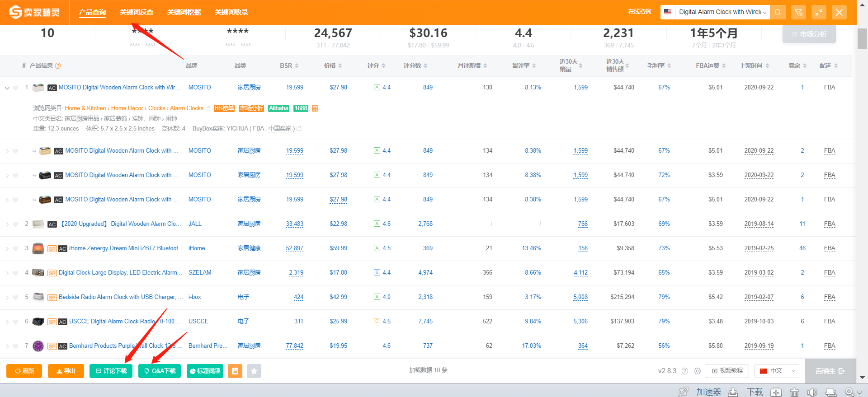Expand details of row 5 i-box product
Image resolution: width=868 pixels, height=397 pixels.
(x=7, y=298)
